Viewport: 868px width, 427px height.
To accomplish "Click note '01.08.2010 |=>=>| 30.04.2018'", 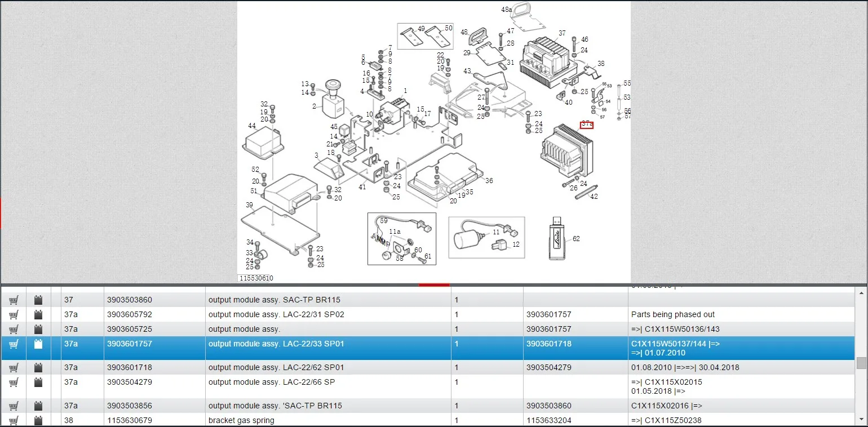I will pyautogui.click(x=685, y=368).
